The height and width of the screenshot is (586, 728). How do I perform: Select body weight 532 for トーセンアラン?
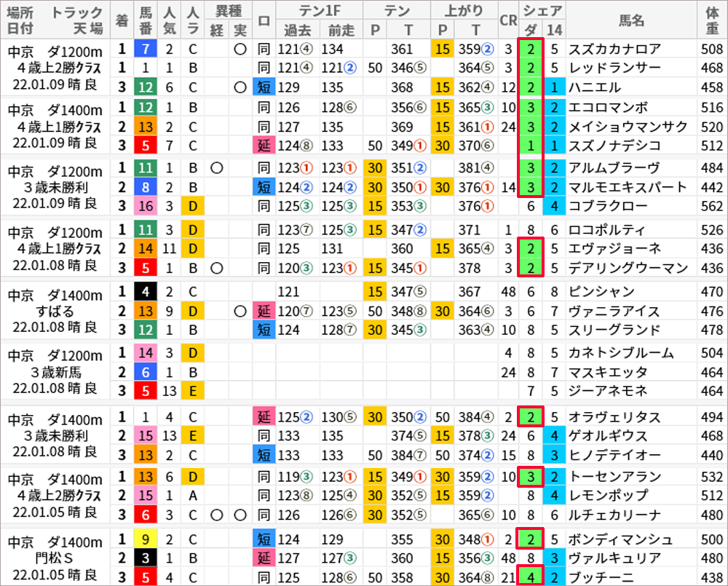coord(712,477)
